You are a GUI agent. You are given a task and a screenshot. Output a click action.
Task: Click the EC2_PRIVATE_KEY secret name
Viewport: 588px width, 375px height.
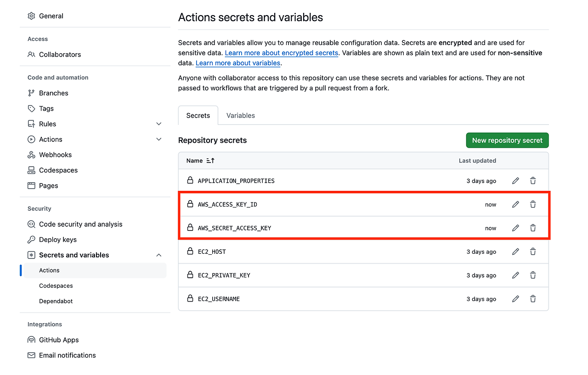pos(224,275)
